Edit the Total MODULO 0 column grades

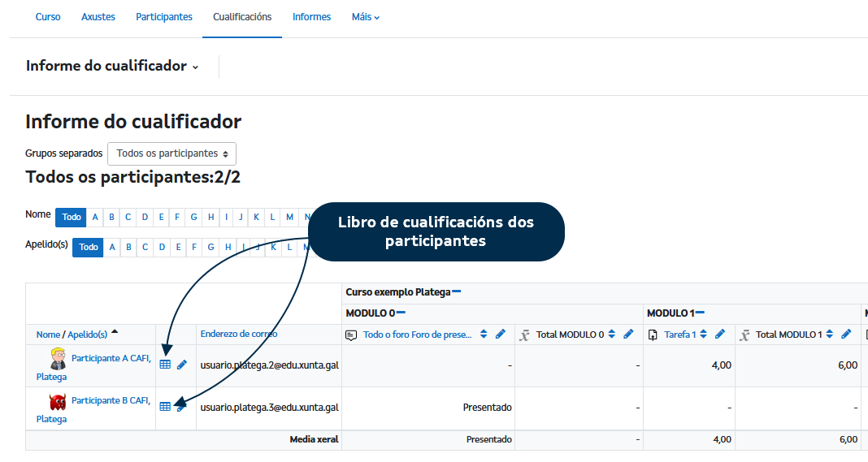[628, 335]
